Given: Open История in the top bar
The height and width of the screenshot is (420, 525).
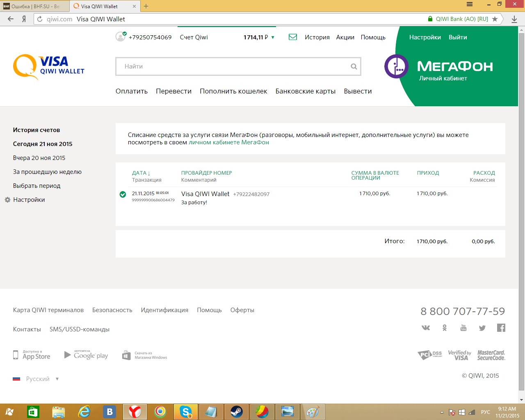Looking at the screenshot, I should [x=317, y=37].
